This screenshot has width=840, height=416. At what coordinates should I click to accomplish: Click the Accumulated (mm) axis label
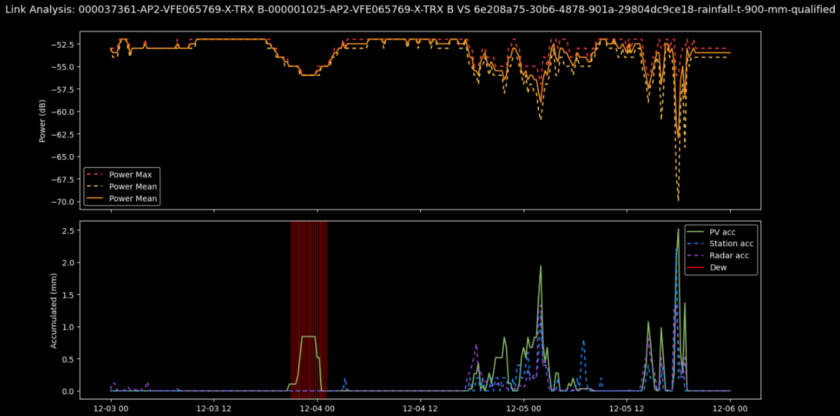point(54,311)
